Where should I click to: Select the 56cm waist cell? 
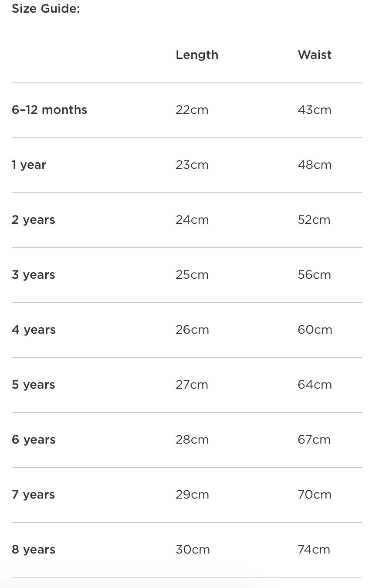[315, 275]
